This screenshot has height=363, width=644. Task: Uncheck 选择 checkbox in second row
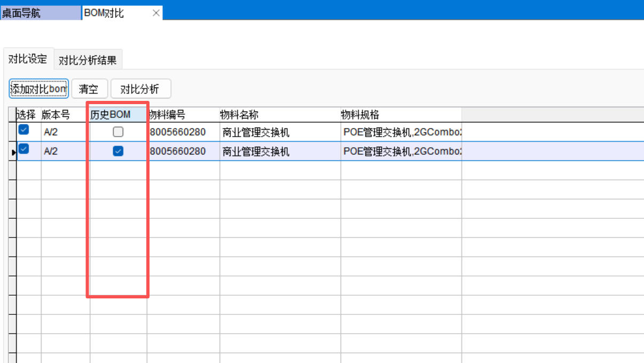coord(24,149)
